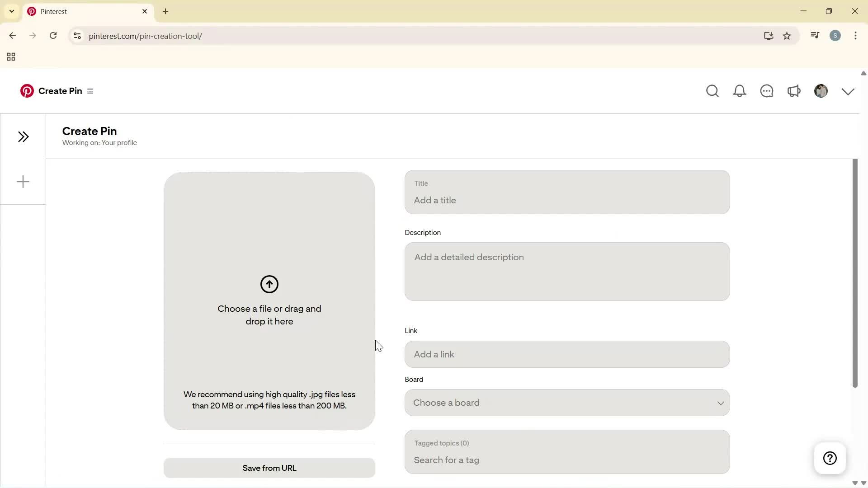
Task: Open Pinterest search
Action: [x=712, y=91]
